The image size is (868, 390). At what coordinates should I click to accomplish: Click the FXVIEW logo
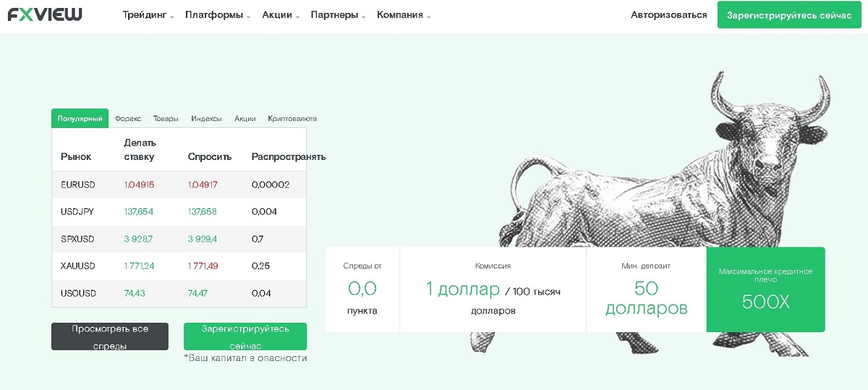(45, 14)
